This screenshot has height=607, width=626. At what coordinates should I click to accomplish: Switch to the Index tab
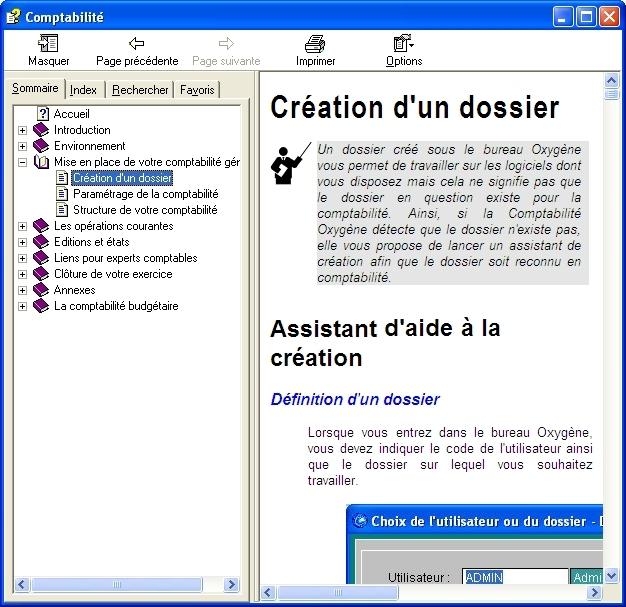[x=84, y=90]
